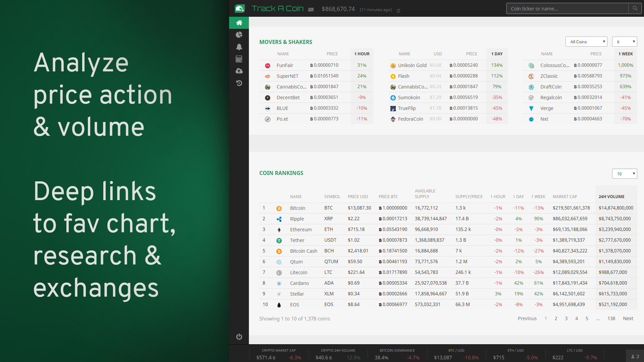This screenshot has width=644, height=362.
Task: Open alerts via the bell icon
Action: coord(239,47)
